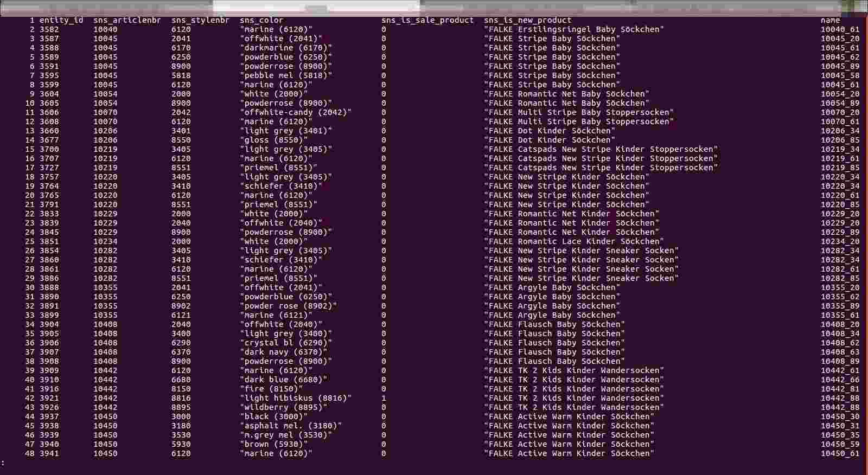Click the pager colon prompt at bottom
The height and width of the screenshot is (475, 868).
3,463
